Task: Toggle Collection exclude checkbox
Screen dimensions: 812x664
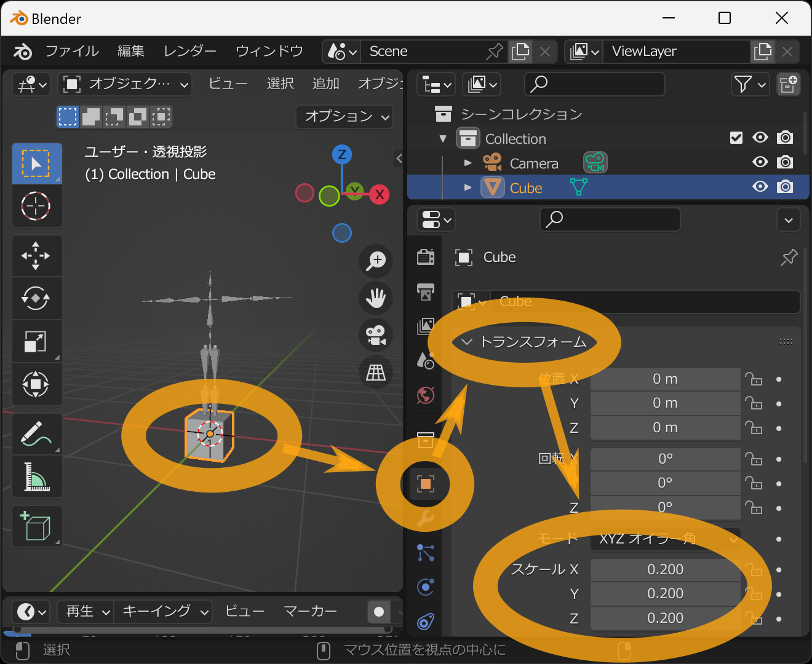Action: tap(736, 138)
